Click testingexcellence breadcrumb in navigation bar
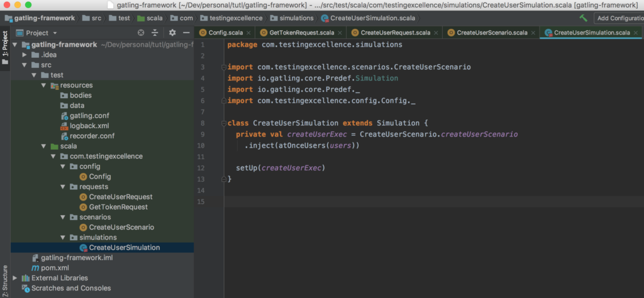Viewport: 644px width, 298px height. (232, 18)
